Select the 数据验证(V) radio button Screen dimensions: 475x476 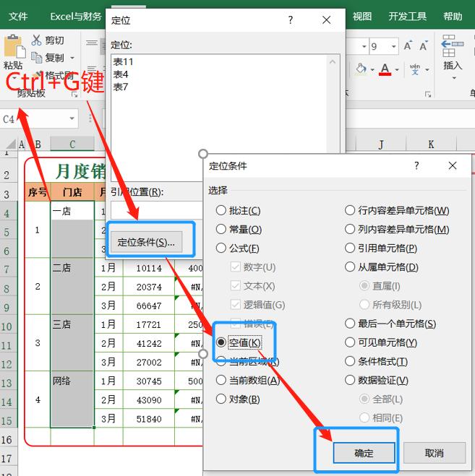click(x=350, y=380)
